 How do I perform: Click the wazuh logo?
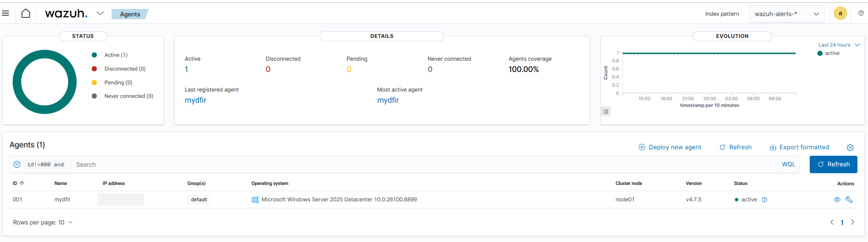click(x=66, y=13)
